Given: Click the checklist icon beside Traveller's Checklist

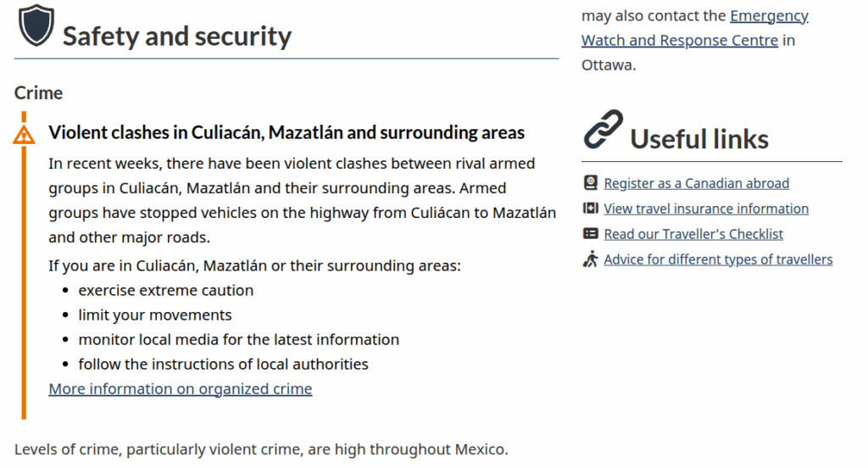Looking at the screenshot, I should click(591, 233).
